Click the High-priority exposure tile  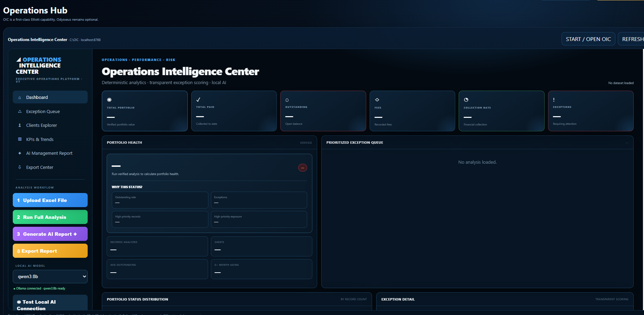pos(259,219)
